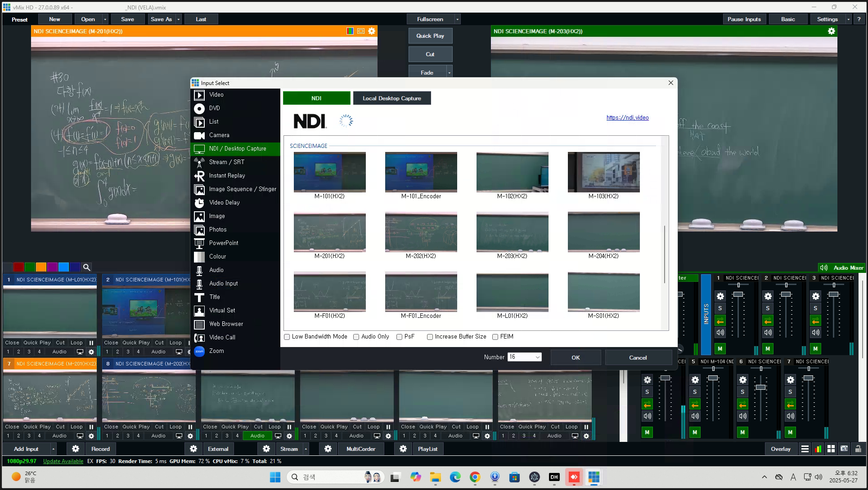Viewport: 868px width, 490px height.
Task: Click snapshot camera icon in bottom bar
Action: (844, 449)
